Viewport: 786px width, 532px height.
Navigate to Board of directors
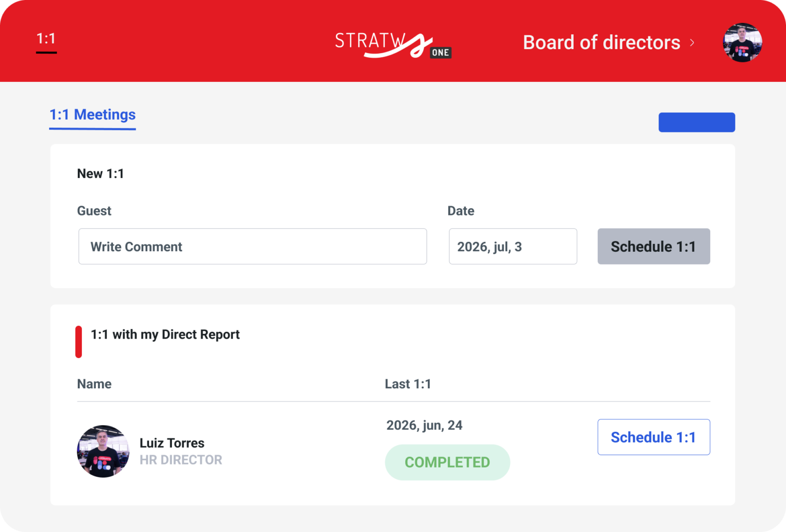[x=601, y=42]
